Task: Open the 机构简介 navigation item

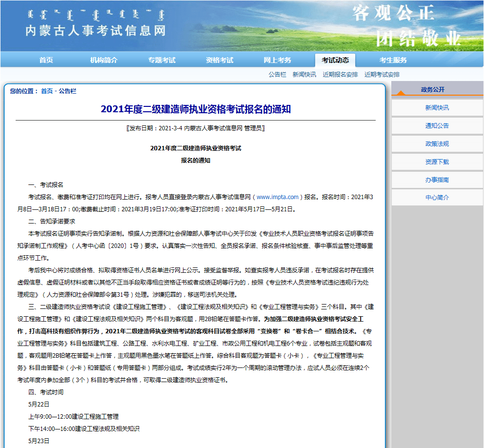Action: 102,59
